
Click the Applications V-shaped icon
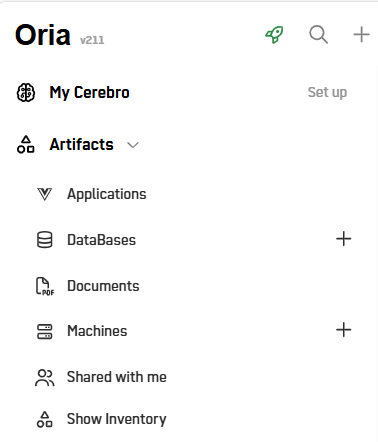click(x=44, y=194)
